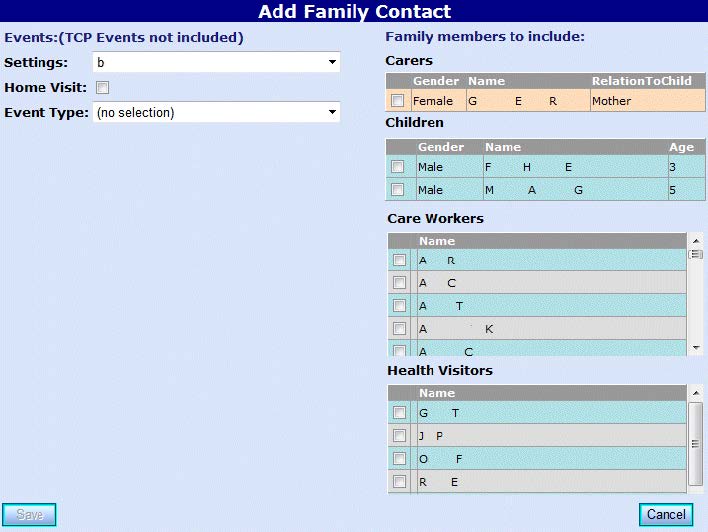Click Care Workers scrollbar down arrow
708x532 pixels.
coord(696,347)
